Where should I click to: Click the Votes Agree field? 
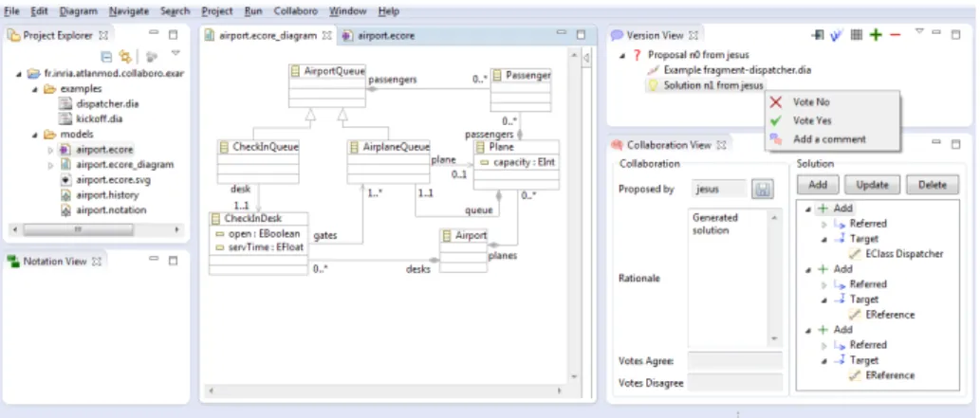735,360
